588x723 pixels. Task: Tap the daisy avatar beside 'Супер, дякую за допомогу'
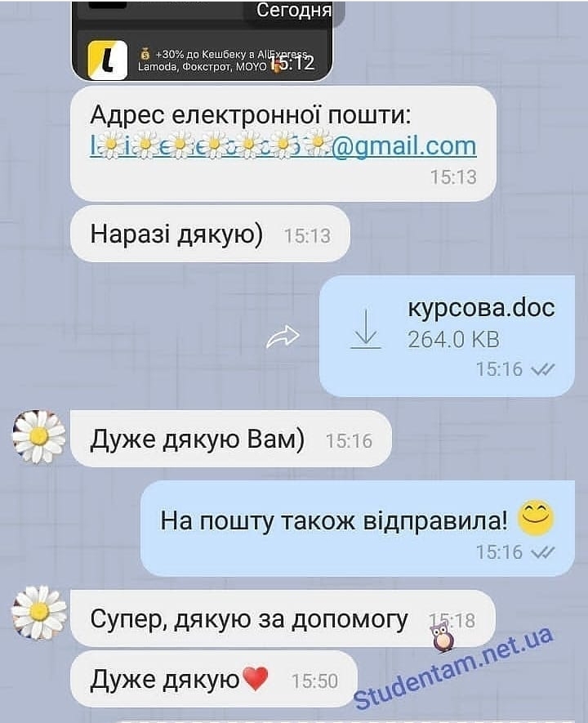(38, 612)
